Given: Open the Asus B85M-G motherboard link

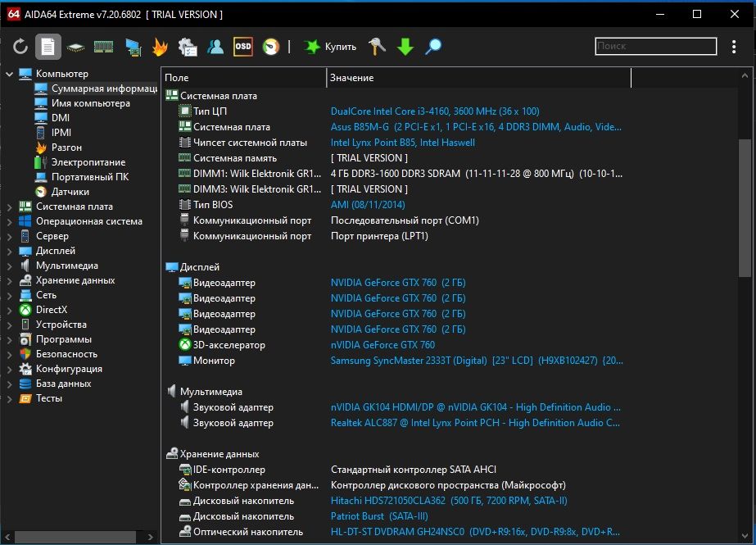Looking at the screenshot, I should 476,127.
